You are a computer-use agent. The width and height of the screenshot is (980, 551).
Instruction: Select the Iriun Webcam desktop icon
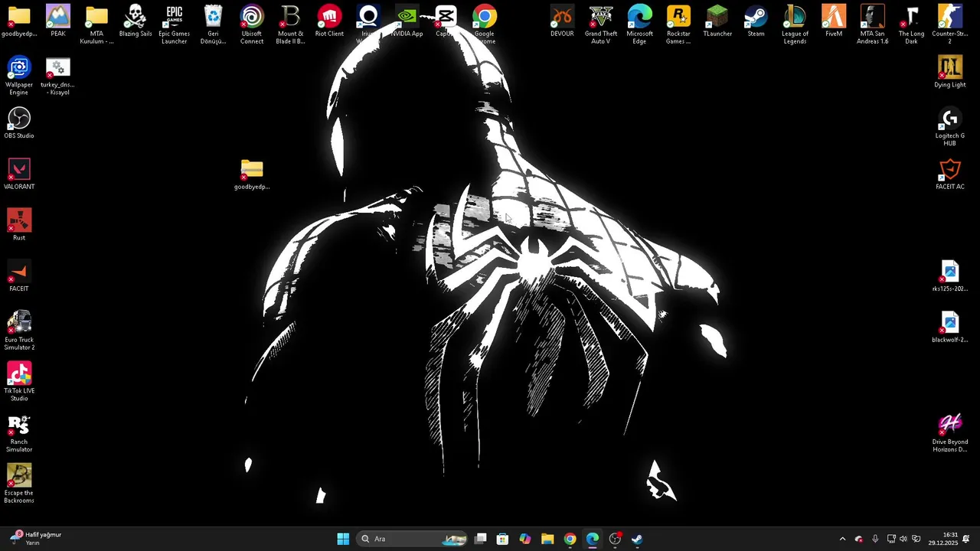[368, 24]
